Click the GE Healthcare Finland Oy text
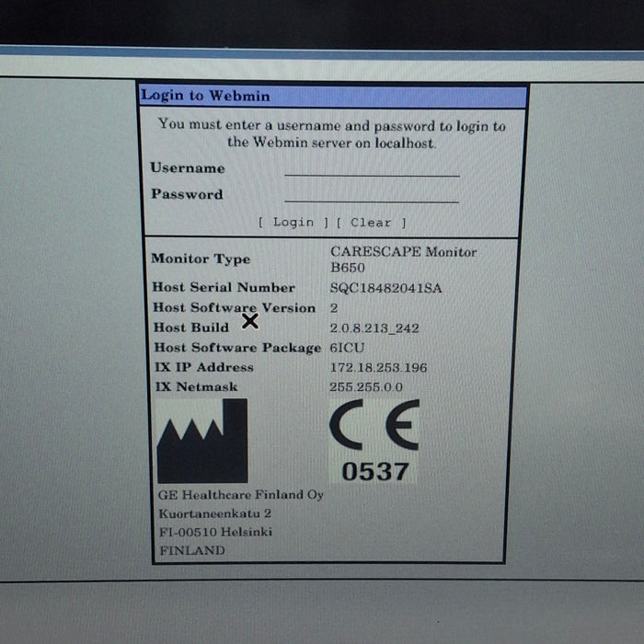 (x=241, y=495)
